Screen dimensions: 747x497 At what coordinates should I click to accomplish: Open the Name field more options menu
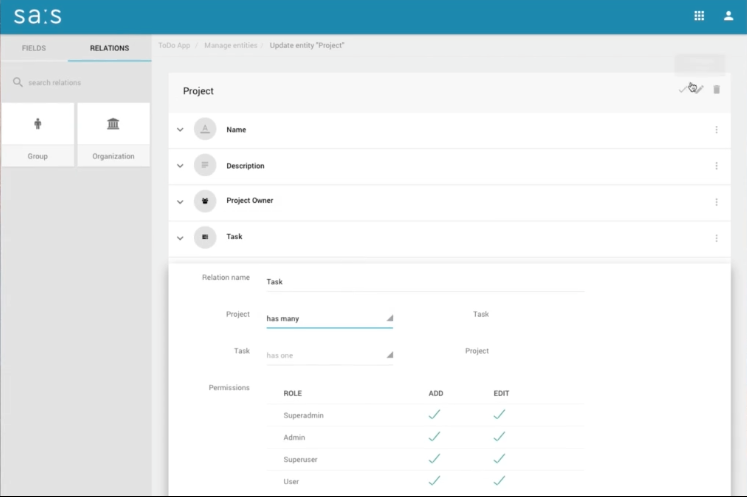716,130
